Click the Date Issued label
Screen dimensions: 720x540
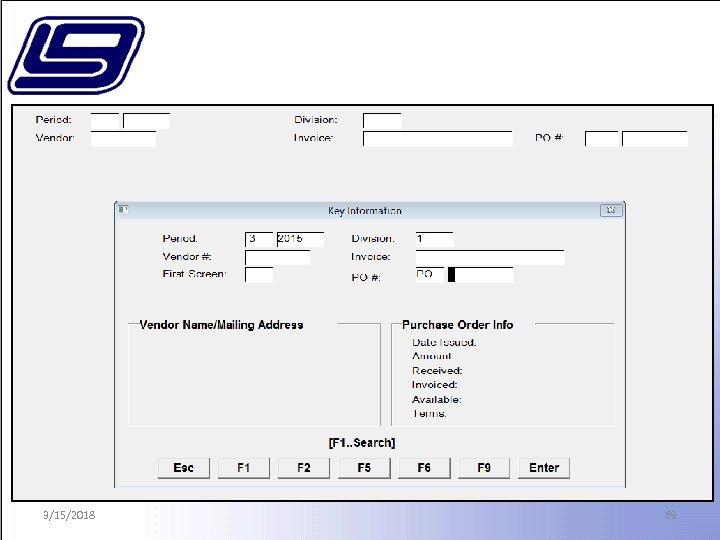(444, 342)
